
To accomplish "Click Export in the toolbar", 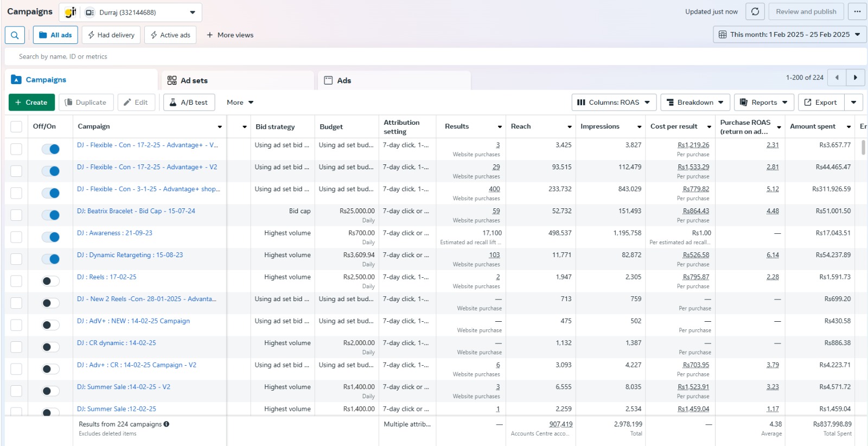I will click(820, 103).
